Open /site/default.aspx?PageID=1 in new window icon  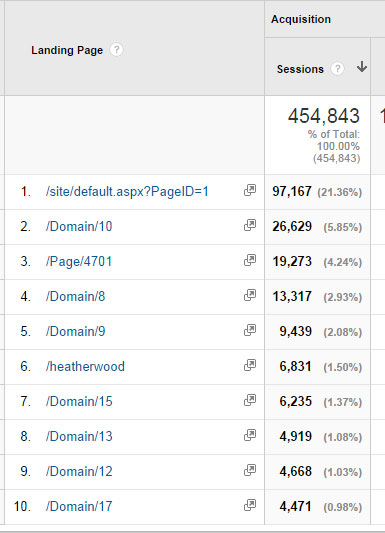pos(250,190)
